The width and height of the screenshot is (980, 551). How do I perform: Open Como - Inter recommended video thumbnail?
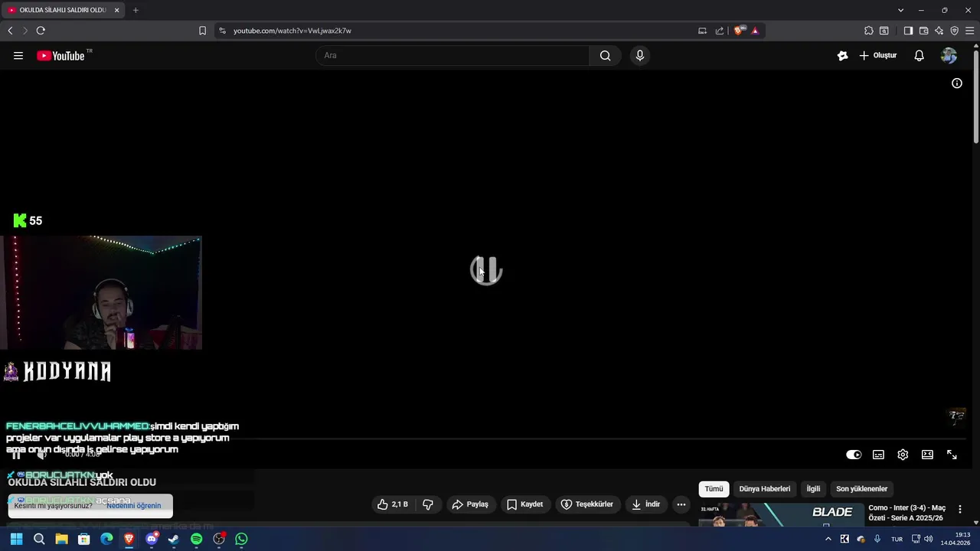click(x=781, y=515)
